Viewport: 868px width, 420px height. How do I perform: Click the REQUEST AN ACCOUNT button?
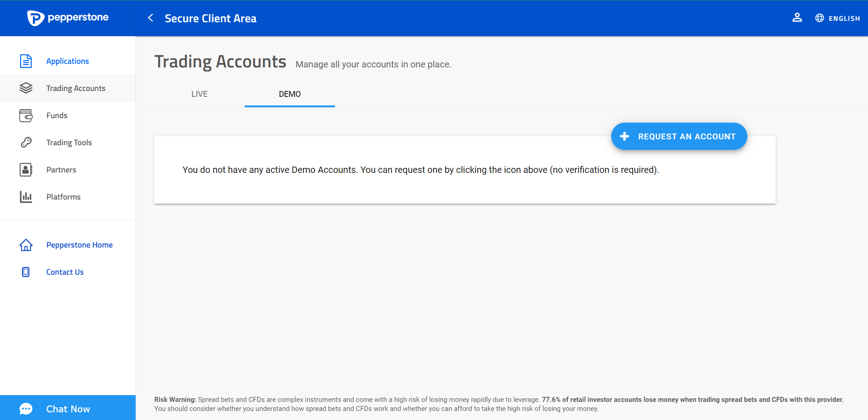coord(679,136)
